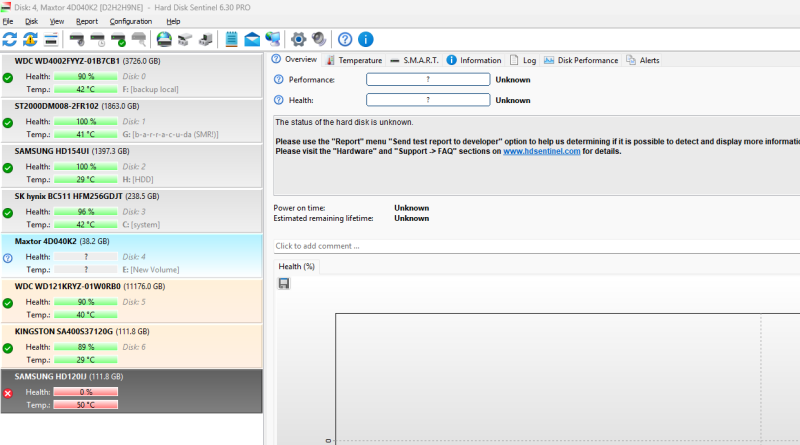Open the Disk menu
Screen dimensions: 800x445
pos(32,21)
